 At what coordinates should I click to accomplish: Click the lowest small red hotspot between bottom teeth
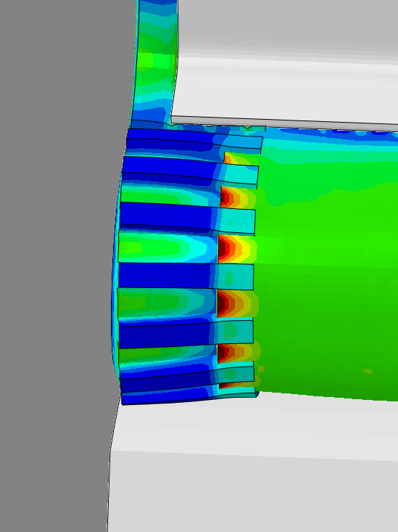coord(228,385)
